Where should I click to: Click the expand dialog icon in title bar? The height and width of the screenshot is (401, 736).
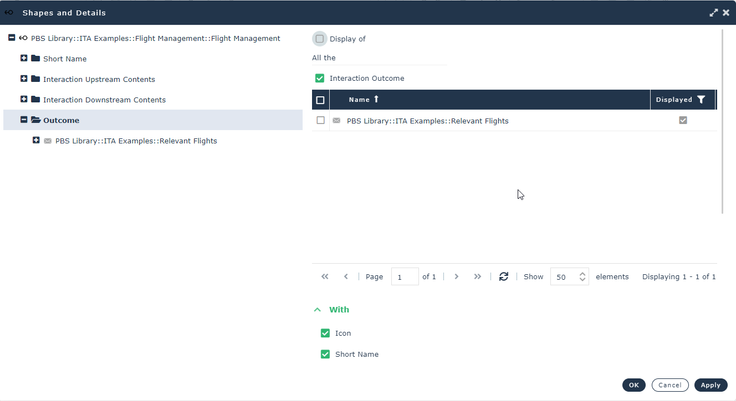click(x=714, y=13)
